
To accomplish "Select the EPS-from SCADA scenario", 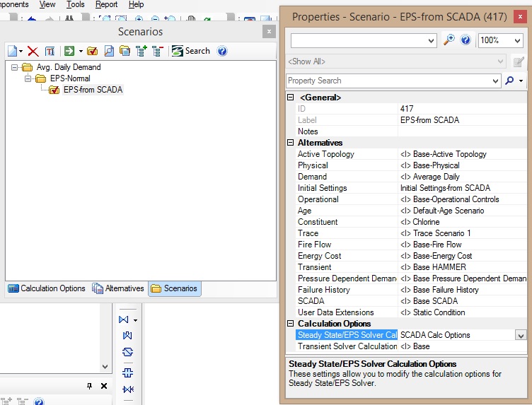I will (x=92, y=90).
